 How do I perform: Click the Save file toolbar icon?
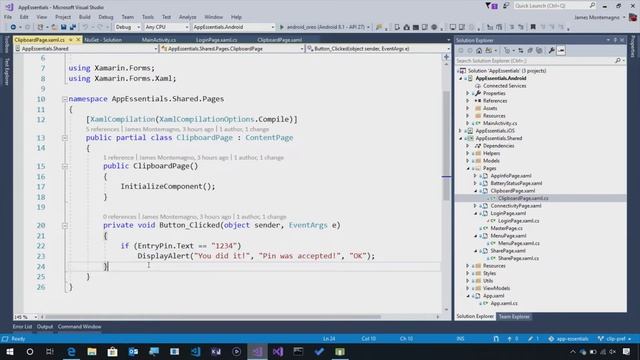[64, 27]
